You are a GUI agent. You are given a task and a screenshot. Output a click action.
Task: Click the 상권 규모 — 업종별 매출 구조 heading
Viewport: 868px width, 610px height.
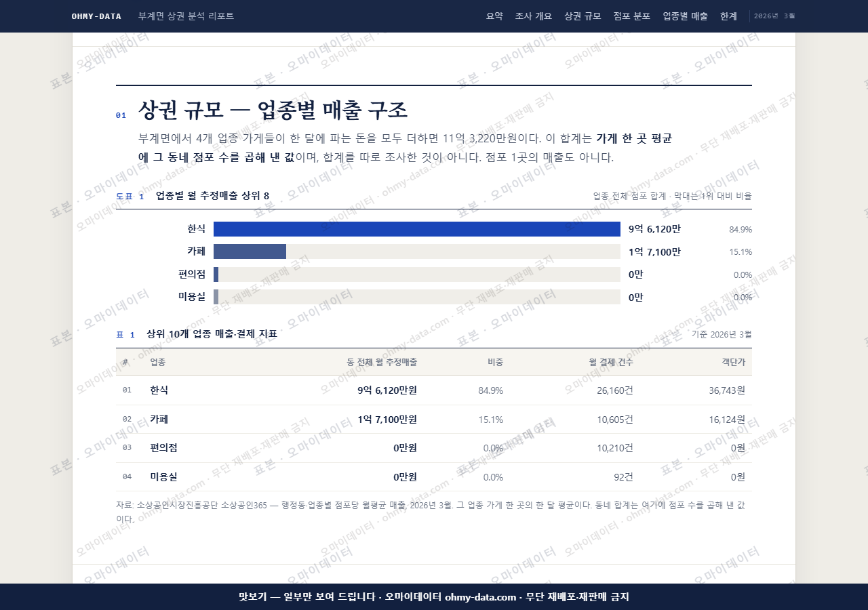273,110
